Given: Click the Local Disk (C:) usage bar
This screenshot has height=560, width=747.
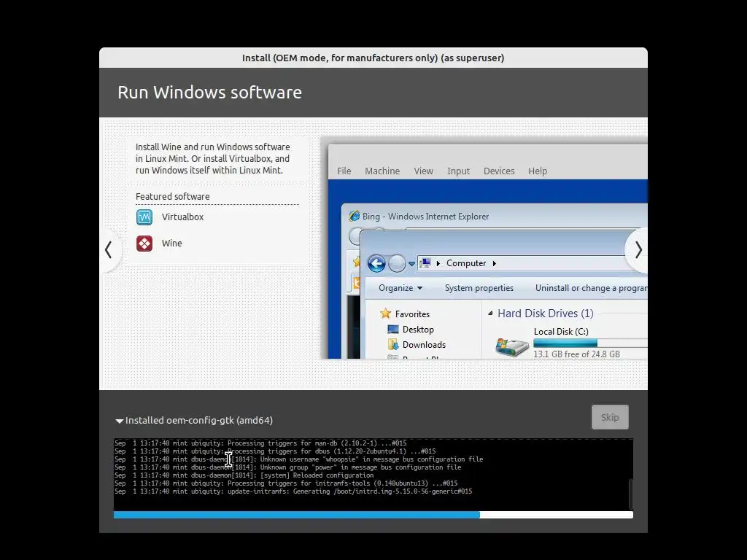Looking at the screenshot, I should click(x=590, y=343).
